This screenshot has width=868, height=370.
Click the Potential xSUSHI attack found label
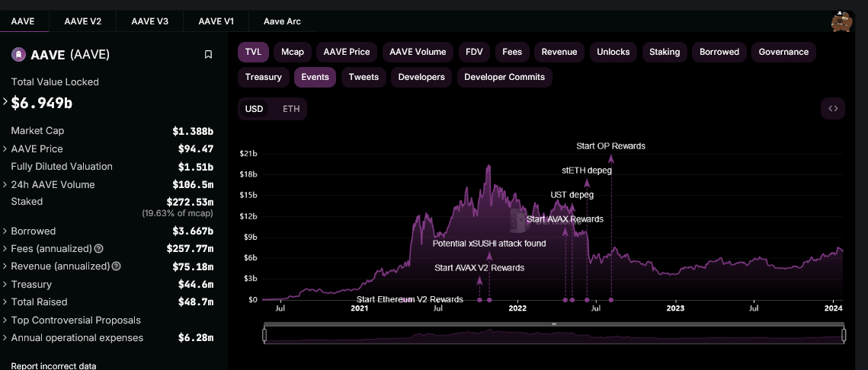pos(489,244)
